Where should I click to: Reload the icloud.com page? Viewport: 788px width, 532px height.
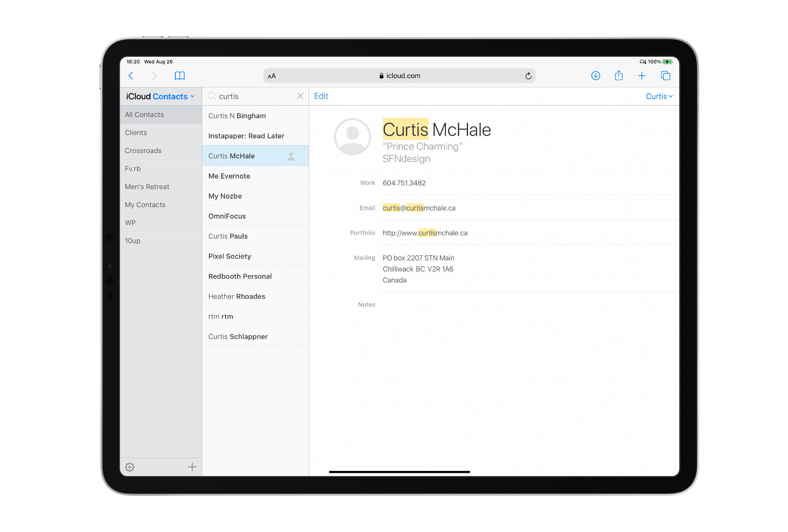click(x=528, y=75)
